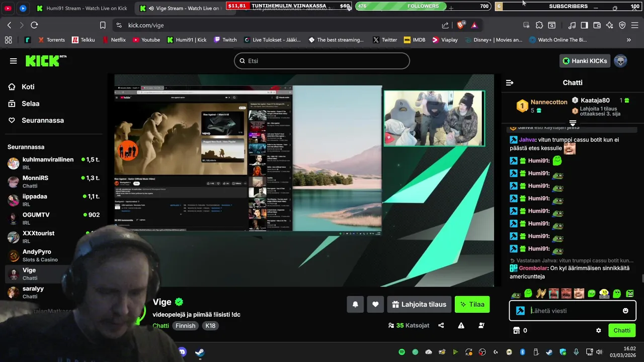
Task: Open the Twitch bookmark
Action: [x=225, y=40]
